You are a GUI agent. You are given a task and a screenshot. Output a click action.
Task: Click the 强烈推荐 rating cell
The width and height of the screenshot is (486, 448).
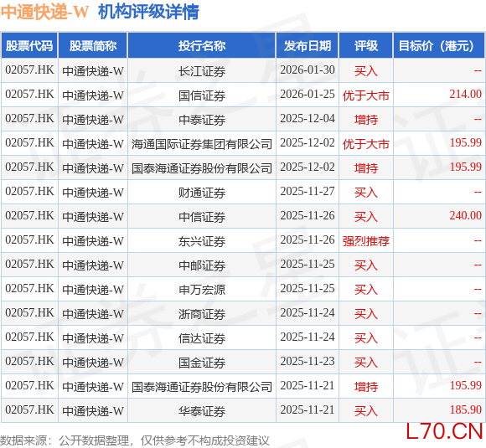(366, 241)
